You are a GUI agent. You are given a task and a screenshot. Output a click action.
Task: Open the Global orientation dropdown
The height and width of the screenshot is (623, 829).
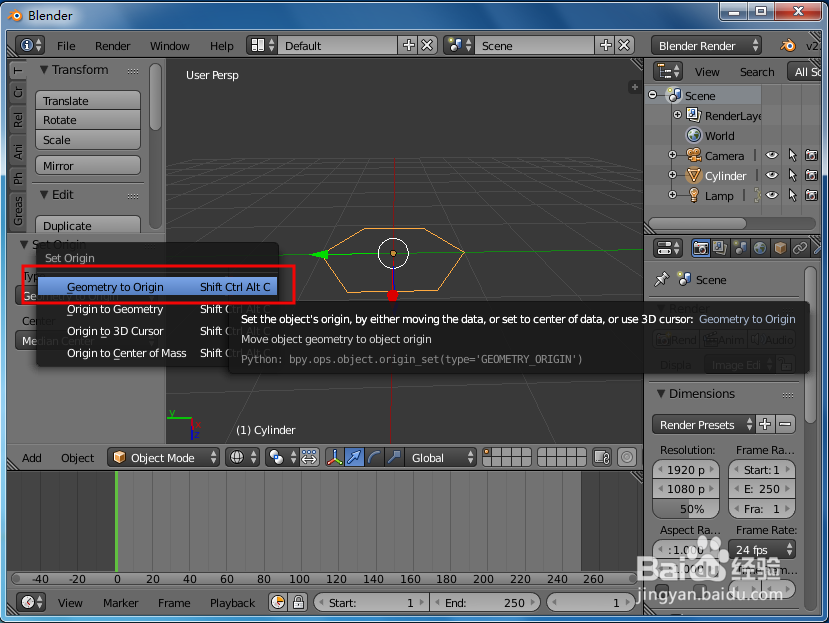tap(441, 457)
